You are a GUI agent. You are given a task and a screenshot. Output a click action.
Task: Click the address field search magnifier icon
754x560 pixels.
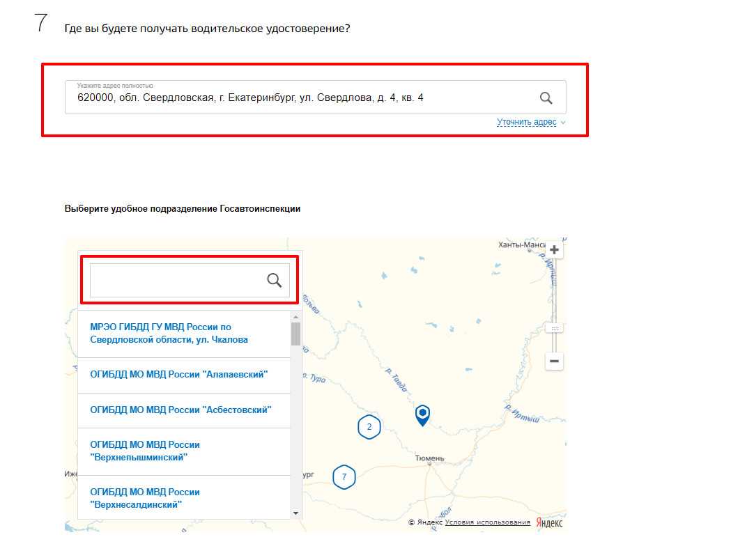point(546,98)
